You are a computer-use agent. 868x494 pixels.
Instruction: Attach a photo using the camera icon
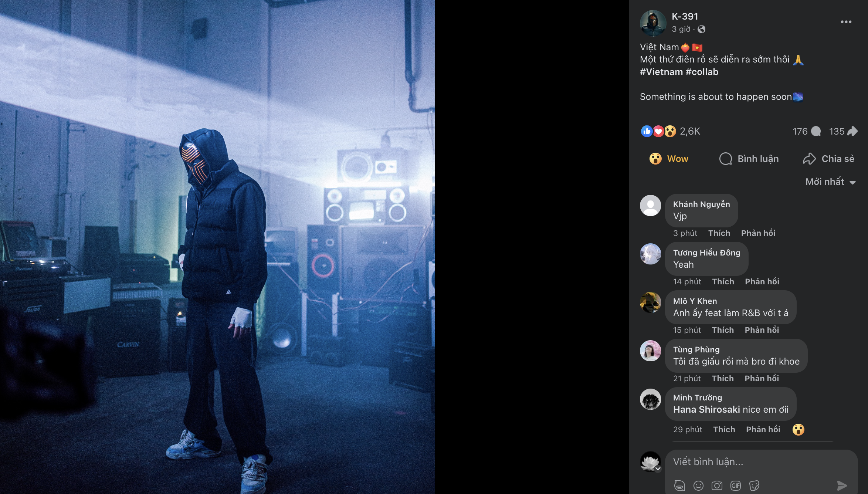tap(717, 485)
